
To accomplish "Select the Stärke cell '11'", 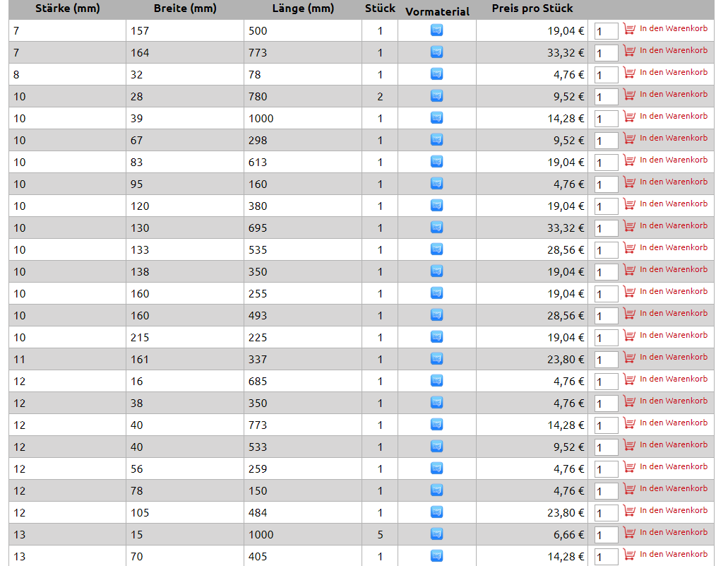I will point(20,360).
